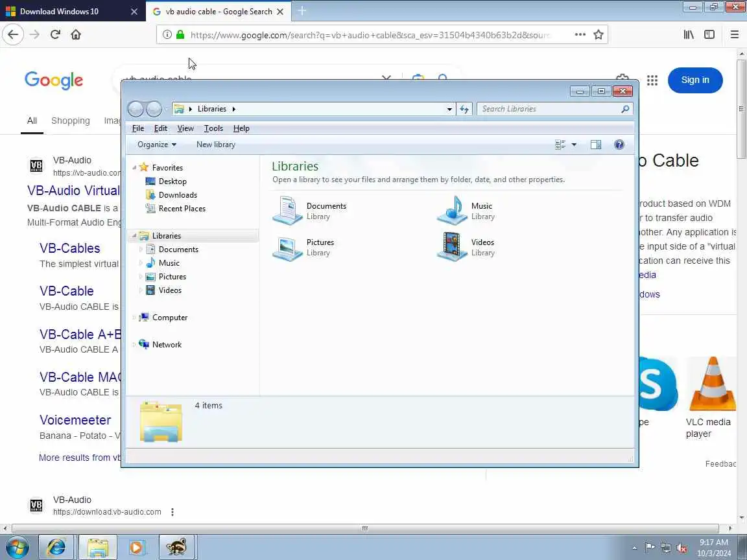The height and width of the screenshot is (560, 747).
Task: Expand the Libraries breadcrumb arrow
Action: coord(234,109)
